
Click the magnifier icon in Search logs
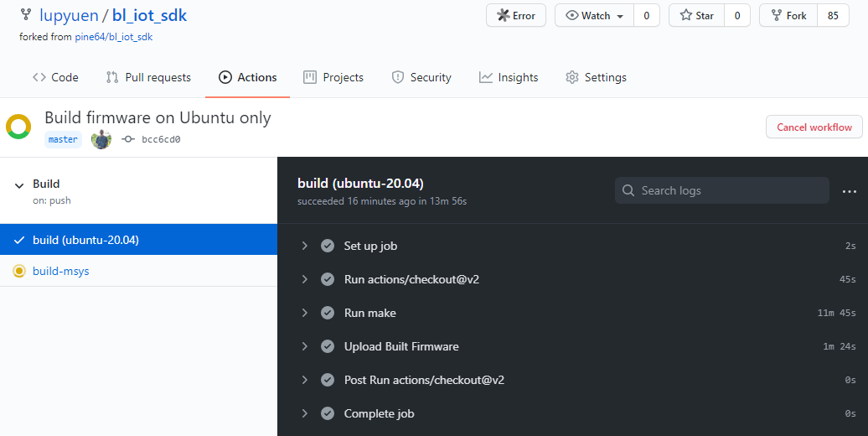[x=628, y=190]
